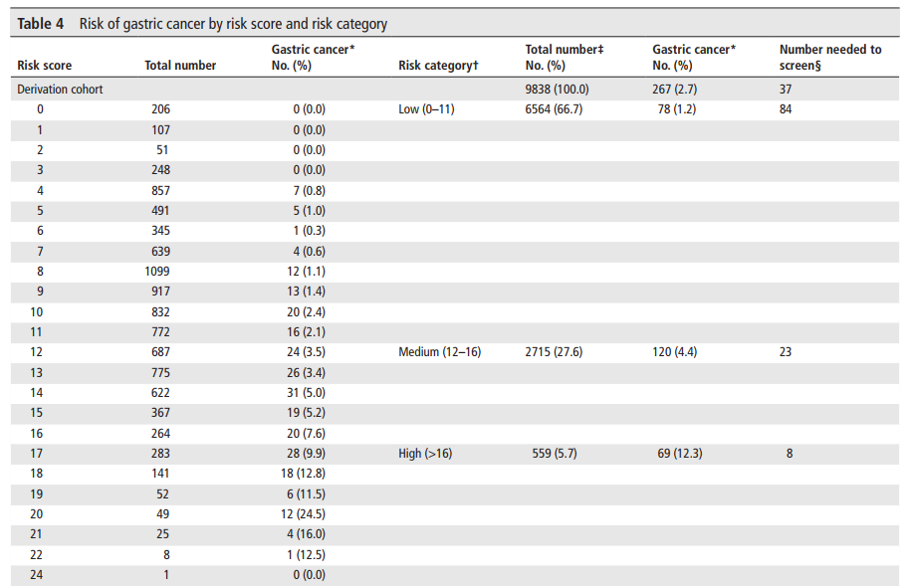This screenshot has height=588, width=910.
Task: Click the Low (0–11) category cell
Action: [426, 109]
